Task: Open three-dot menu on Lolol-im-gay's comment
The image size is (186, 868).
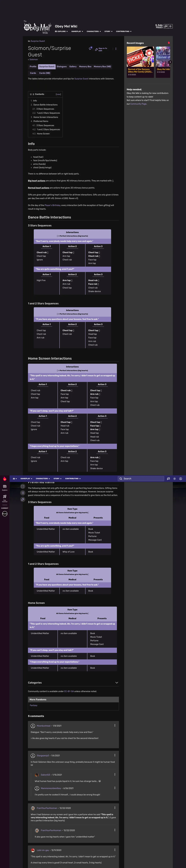Action: (115, 850)
